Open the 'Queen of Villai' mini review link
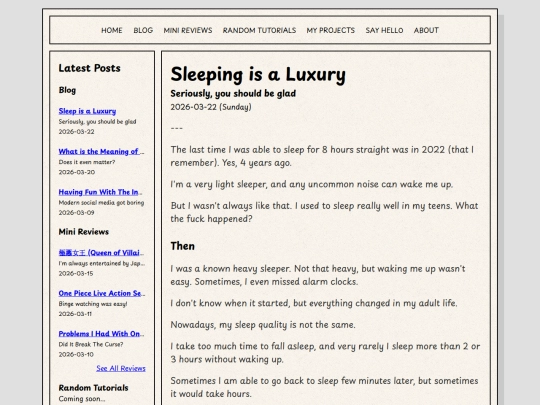The height and width of the screenshot is (405, 540). (101, 253)
